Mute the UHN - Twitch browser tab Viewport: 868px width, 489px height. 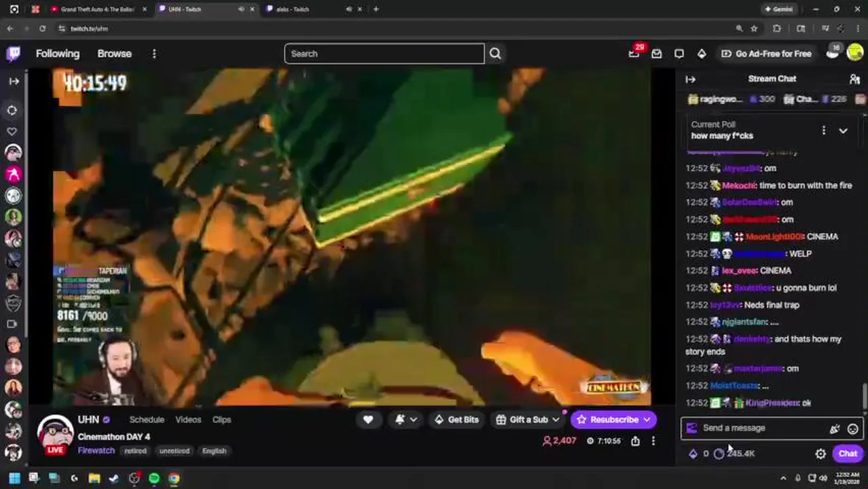pyautogui.click(x=241, y=10)
